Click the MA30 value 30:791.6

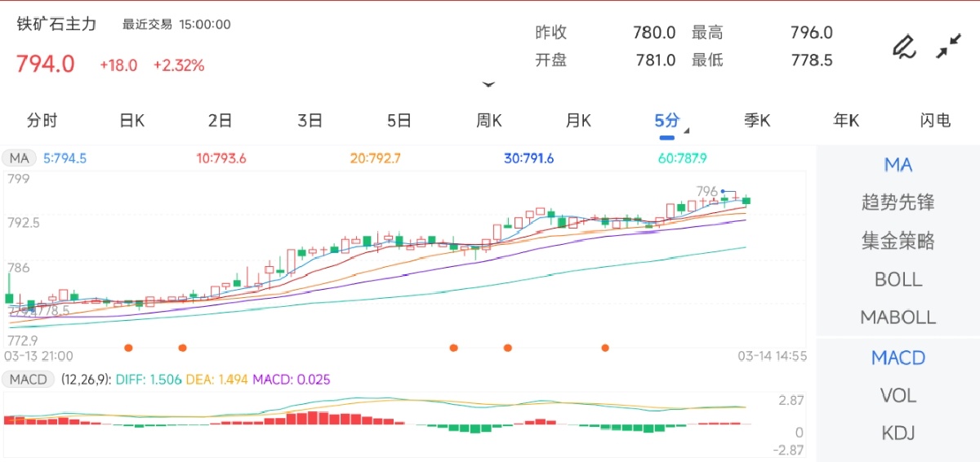click(x=529, y=158)
